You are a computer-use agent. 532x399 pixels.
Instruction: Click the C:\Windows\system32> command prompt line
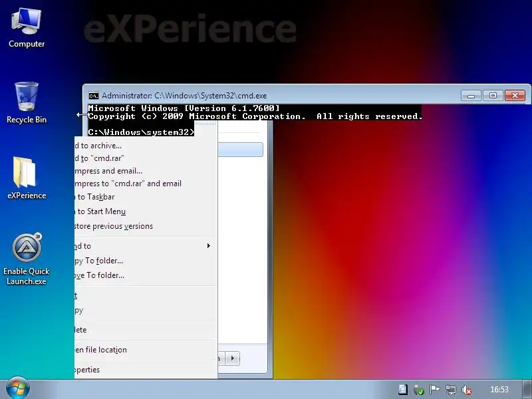click(141, 132)
